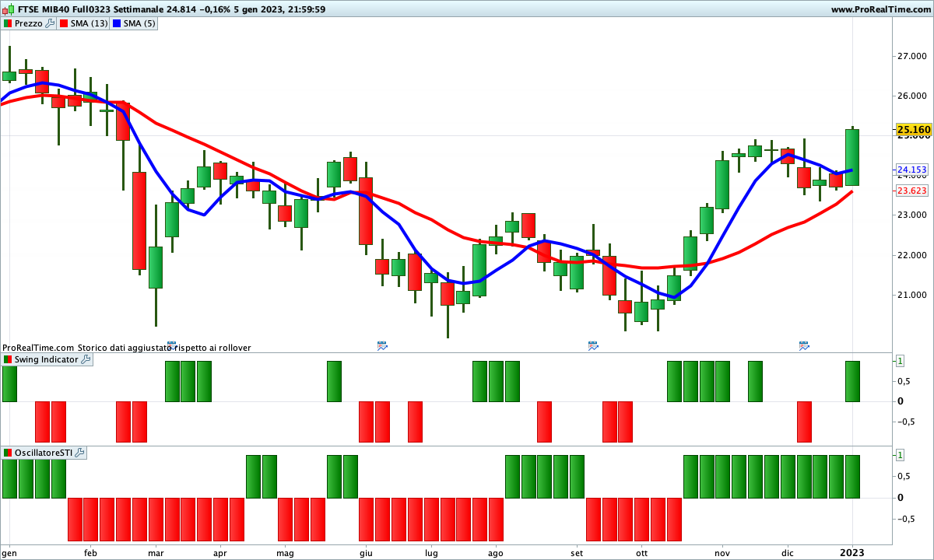Click the 'lug' month label on time axis

click(431, 553)
